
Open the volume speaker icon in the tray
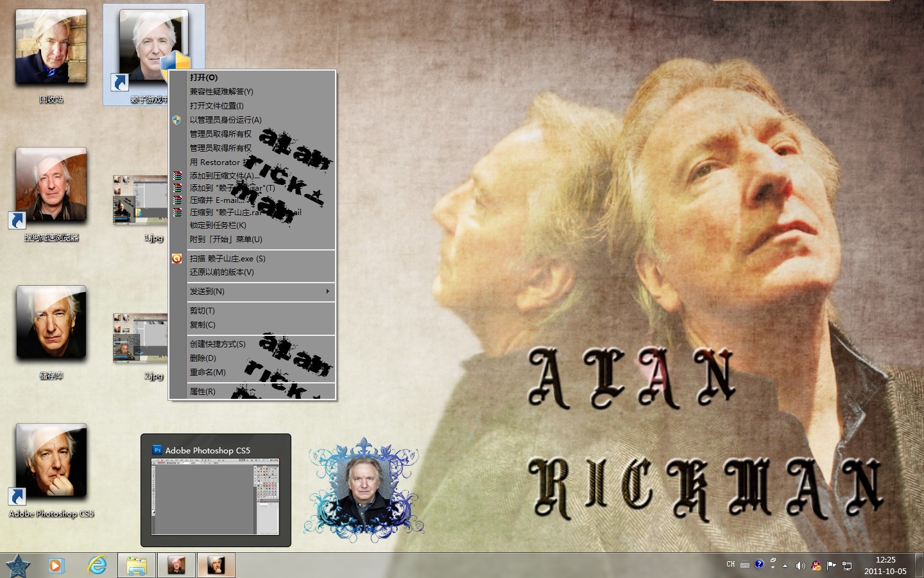coord(800,566)
